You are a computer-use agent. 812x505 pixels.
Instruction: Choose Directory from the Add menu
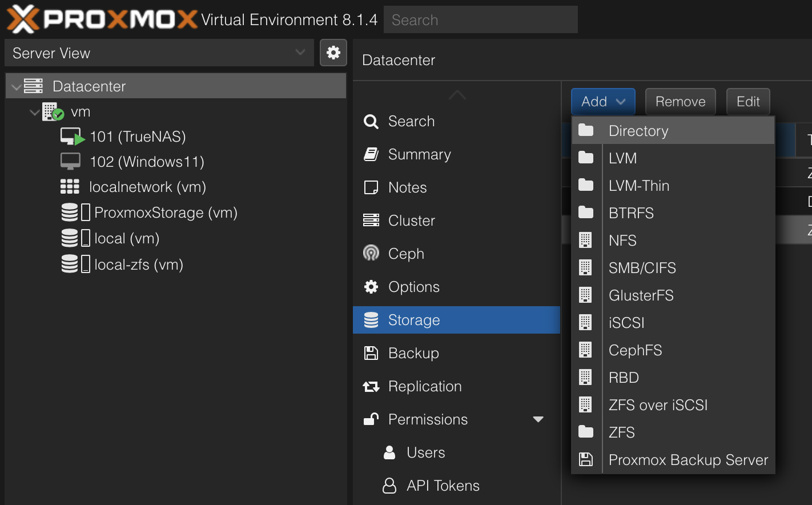coord(674,131)
